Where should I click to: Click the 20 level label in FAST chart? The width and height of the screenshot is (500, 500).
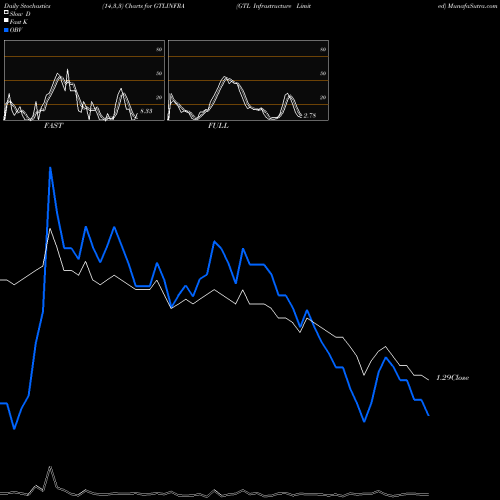(x=159, y=97)
